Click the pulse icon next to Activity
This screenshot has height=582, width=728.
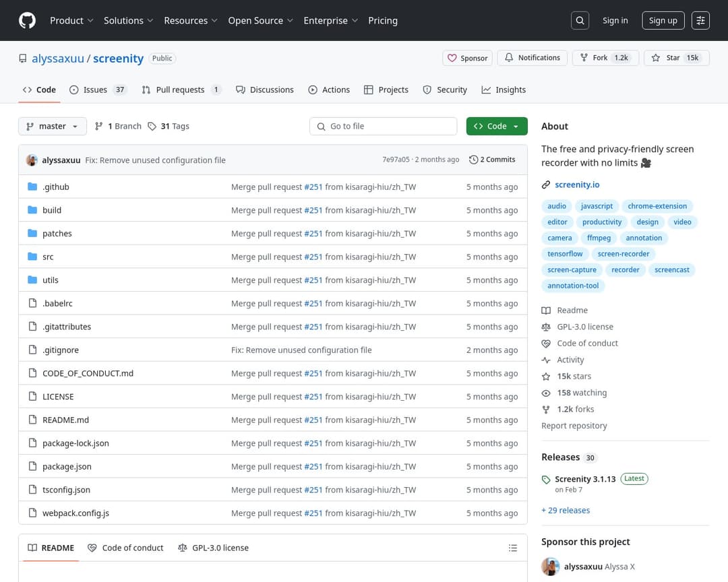(546, 360)
